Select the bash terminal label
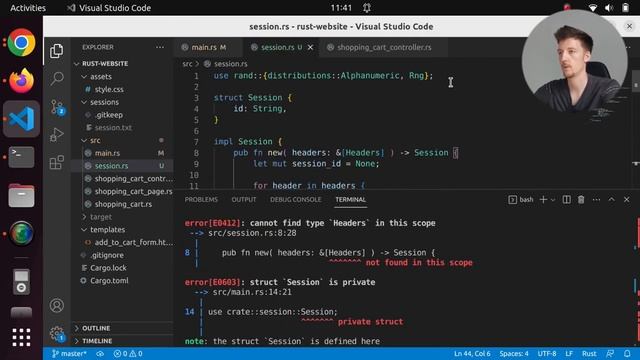 (521, 200)
